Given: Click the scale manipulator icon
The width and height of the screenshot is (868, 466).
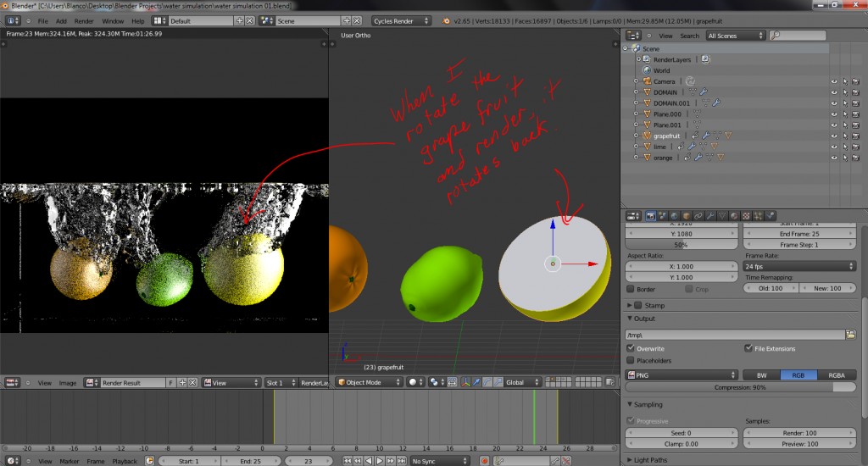Looking at the screenshot, I should [498, 382].
